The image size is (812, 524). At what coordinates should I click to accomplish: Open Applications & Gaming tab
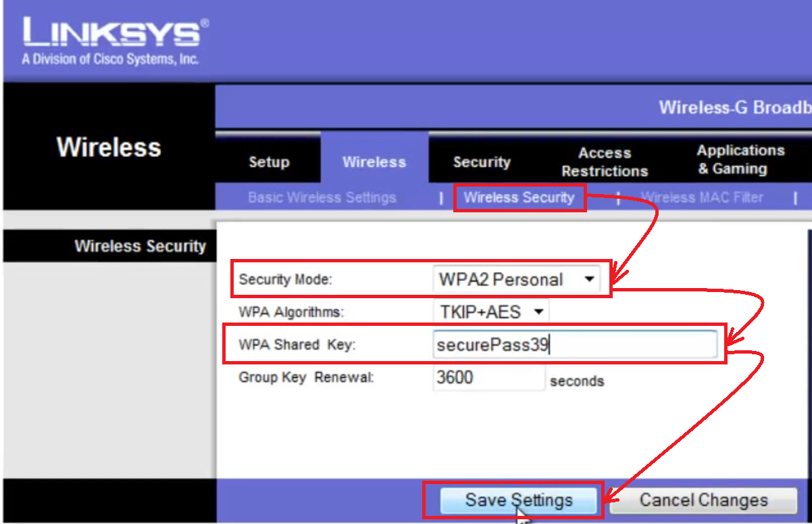click(740, 160)
